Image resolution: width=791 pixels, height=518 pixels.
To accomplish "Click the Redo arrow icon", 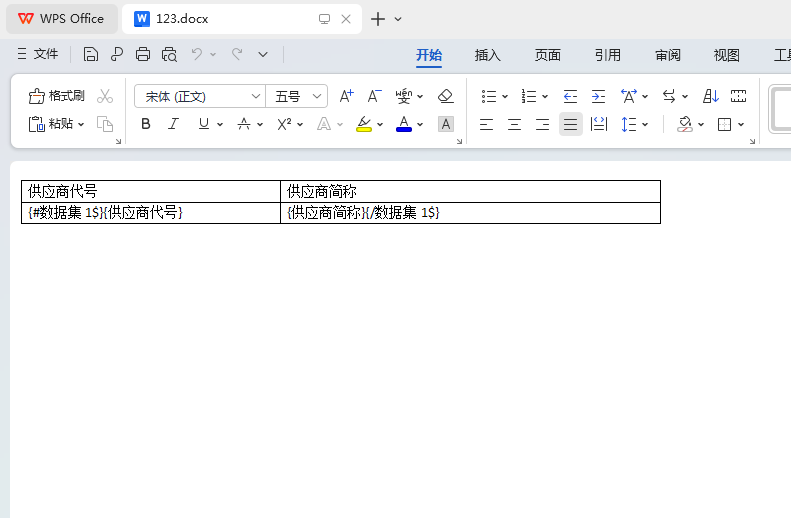I will 237,54.
